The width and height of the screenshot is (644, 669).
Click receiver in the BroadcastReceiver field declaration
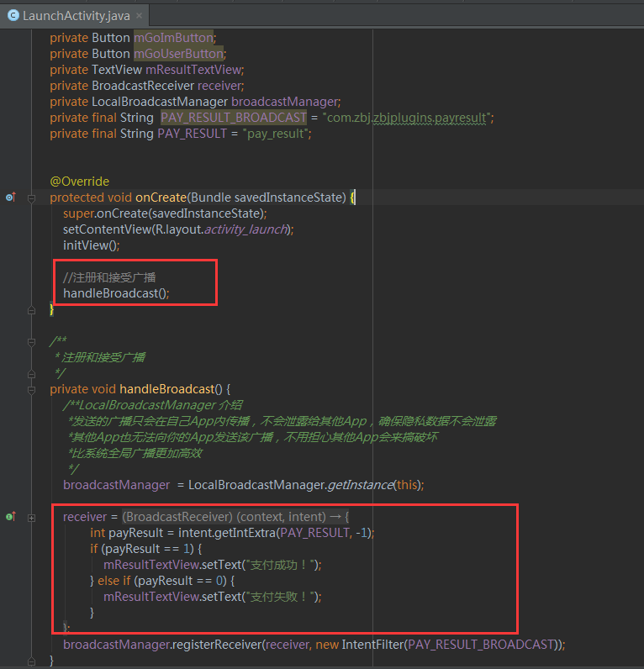(219, 86)
